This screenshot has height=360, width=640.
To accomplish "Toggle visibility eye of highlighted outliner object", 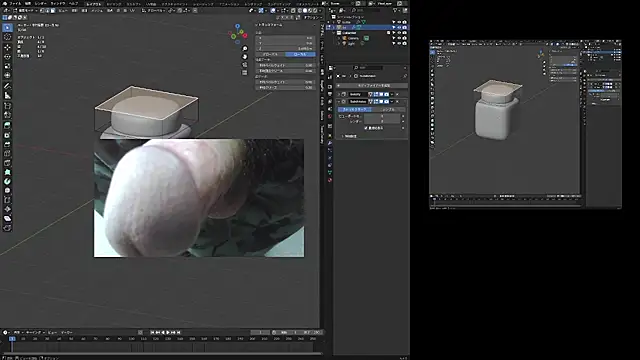I will (399, 27).
